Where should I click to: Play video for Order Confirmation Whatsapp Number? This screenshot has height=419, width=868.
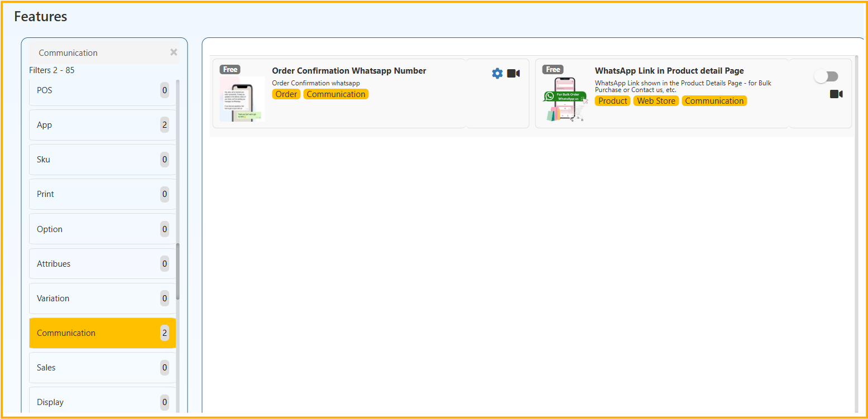[514, 74]
